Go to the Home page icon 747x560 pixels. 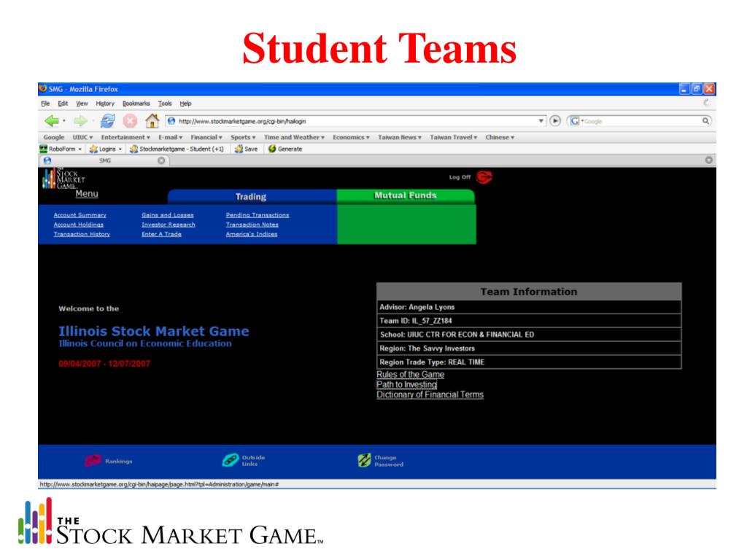pyautogui.click(x=152, y=121)
